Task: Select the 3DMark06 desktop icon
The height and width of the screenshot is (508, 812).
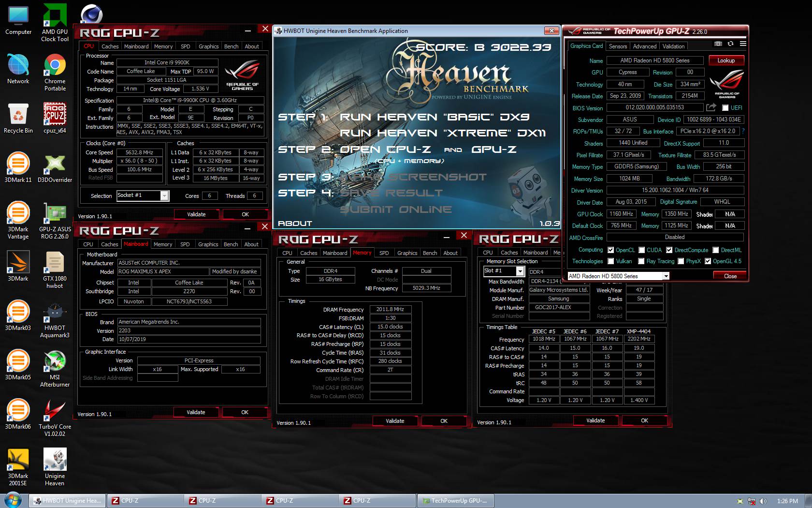Action: 18,415
